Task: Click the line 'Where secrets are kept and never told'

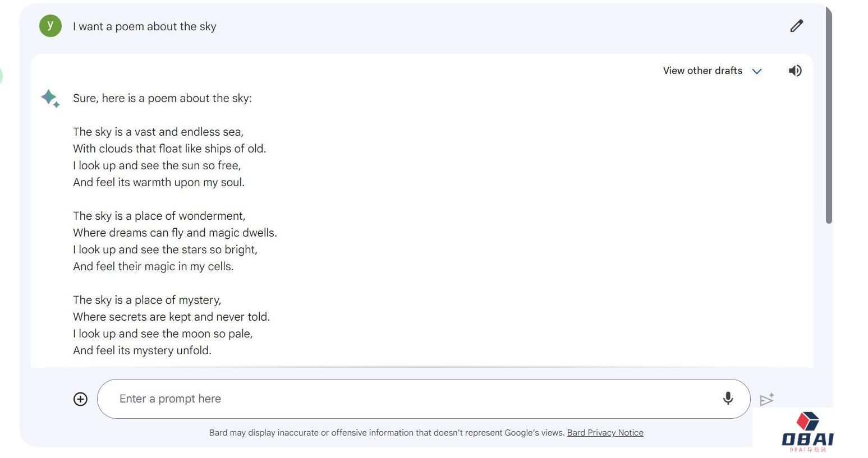Action: [171, 317]
